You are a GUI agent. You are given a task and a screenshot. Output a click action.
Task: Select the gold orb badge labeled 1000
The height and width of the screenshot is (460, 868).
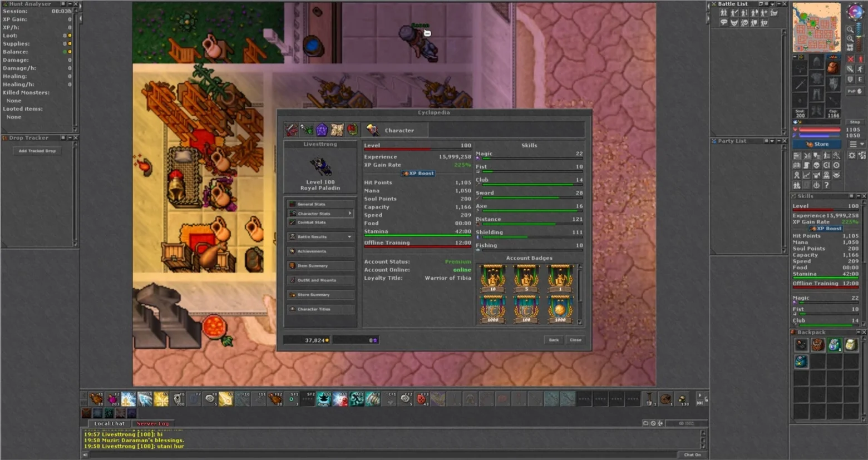tap(560, 309)
